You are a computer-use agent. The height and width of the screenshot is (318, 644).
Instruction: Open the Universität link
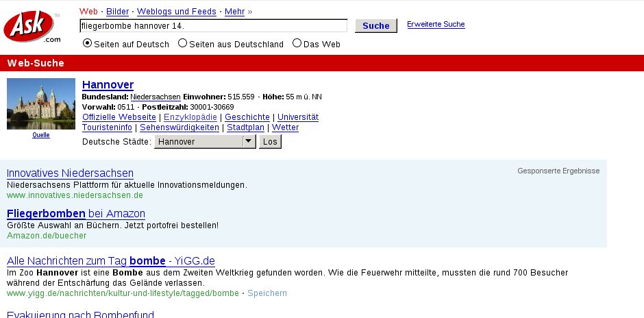pyautogui.click(x=298, y=117)
